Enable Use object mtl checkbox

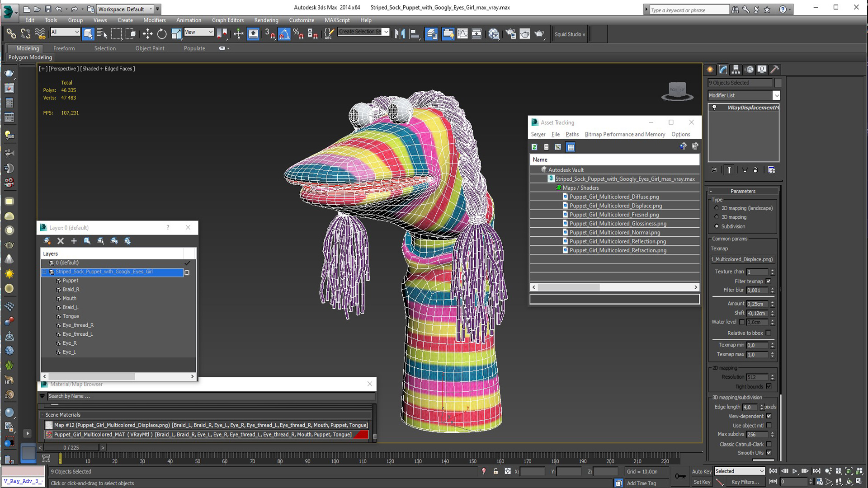click(x=769, y=426)
